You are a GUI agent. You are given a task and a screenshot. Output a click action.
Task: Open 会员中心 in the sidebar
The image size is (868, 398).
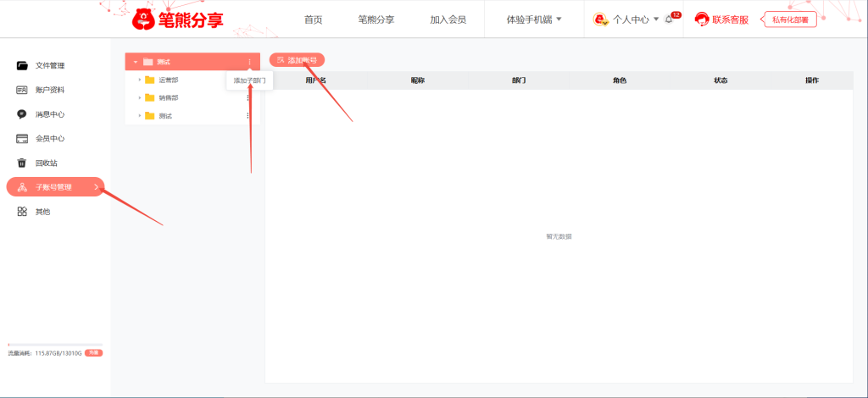tap(49, 138)
